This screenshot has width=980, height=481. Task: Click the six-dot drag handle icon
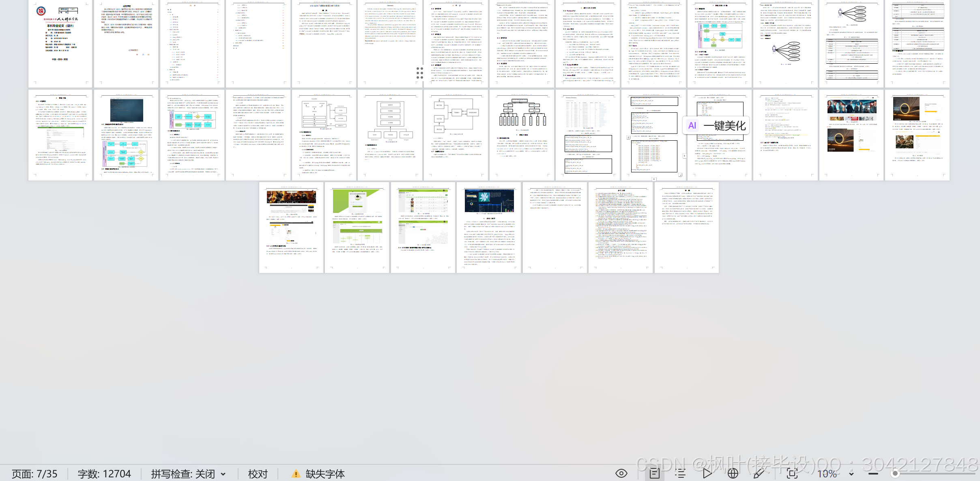pyautogui.click(x=420, y=73)
